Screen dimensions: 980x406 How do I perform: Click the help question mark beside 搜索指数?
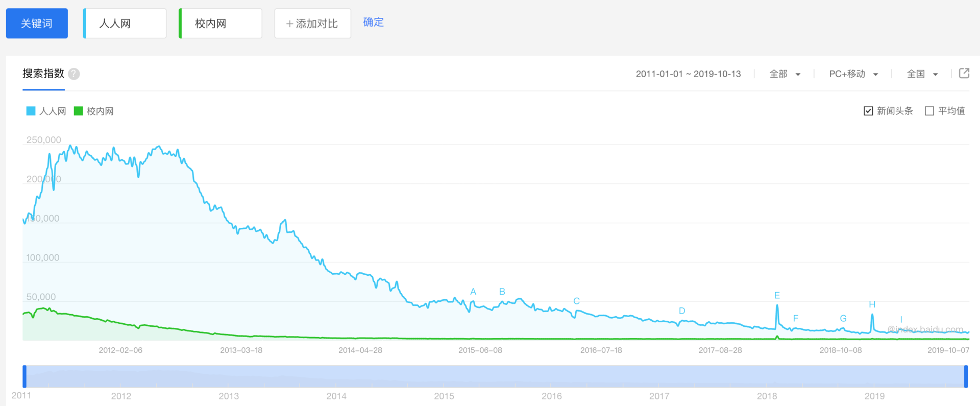74,74
